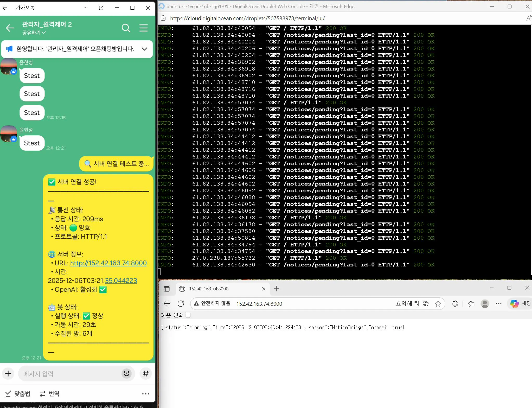This screenshot has width=532, height=408.
Task: Open KakaoTalk chat search
Action: (126, 28)
